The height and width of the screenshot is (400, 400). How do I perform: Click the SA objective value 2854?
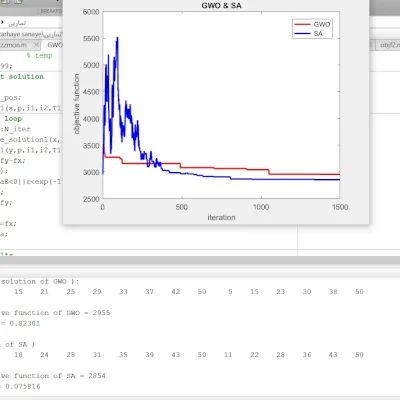pos(97,376)
